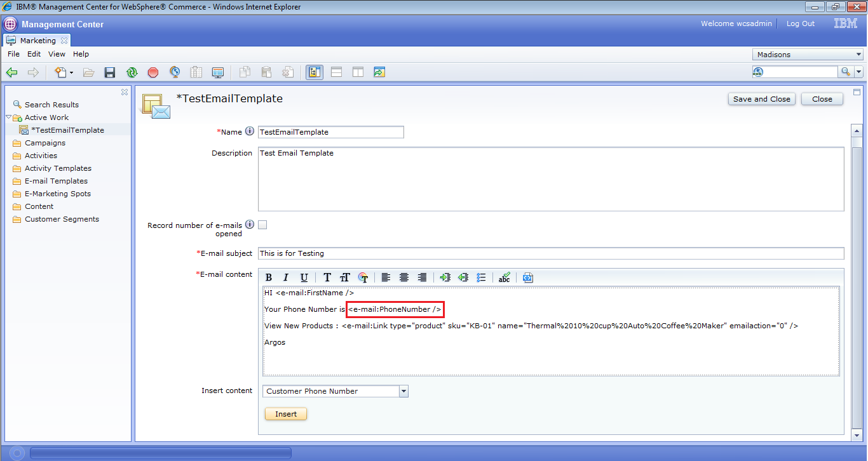Screen dimensions: 868x461
Task: Click the globe Store Preview icon
Action: (x=175, y=72)
